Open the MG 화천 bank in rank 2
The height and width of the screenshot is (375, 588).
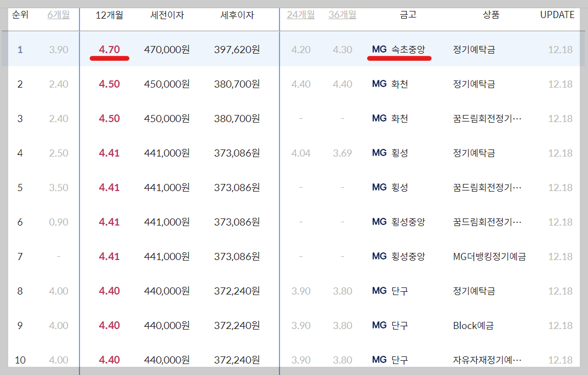click(x=390, y=84)
